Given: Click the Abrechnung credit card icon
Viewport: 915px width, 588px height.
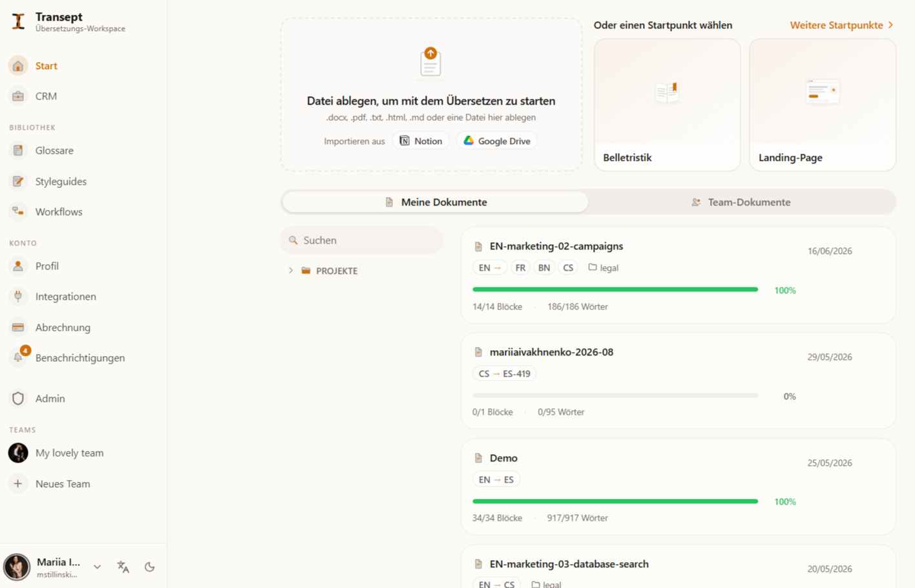Looking at the screenshot, I should [18, 328].
